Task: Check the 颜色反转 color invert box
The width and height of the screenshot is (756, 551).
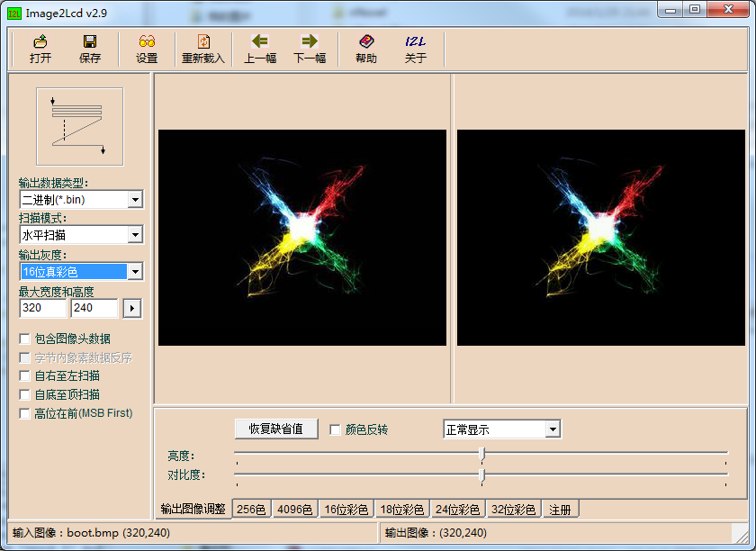Action: coord(335,429)
